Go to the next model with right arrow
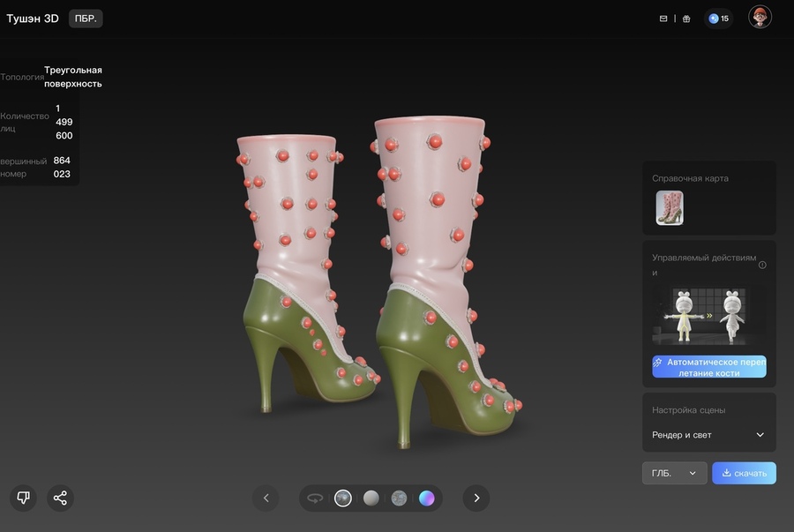Screen dimensions: 794x532 coord(476,498)
